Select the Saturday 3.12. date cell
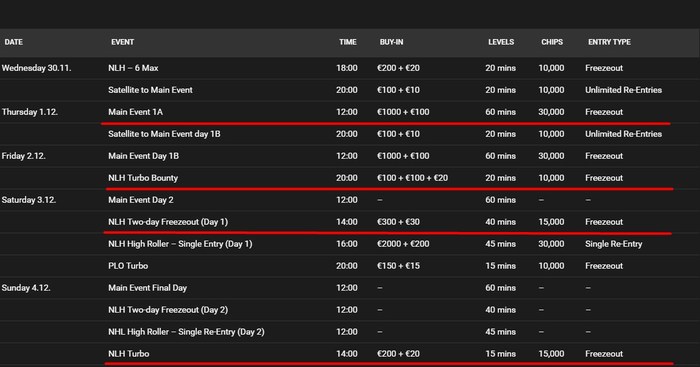 29,200
